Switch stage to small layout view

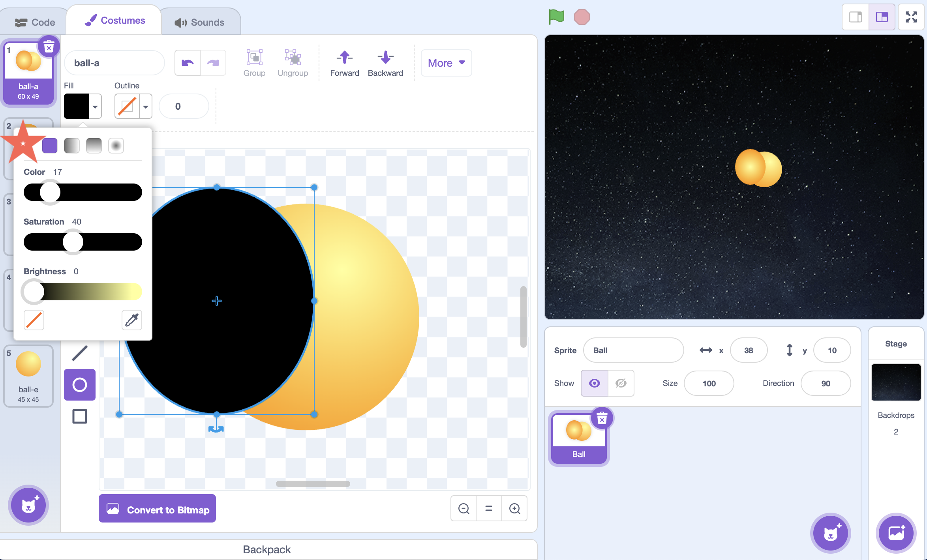tap(855, 17)
